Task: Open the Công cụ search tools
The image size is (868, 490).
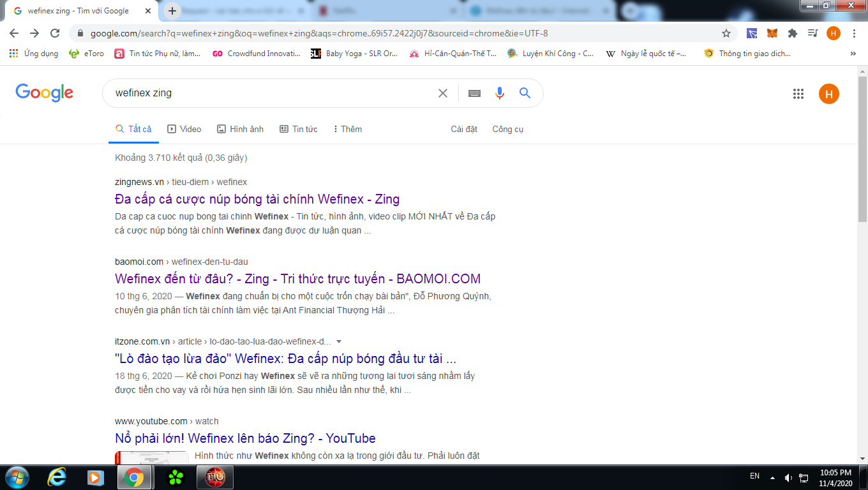Action: click(x=508, y=129)
